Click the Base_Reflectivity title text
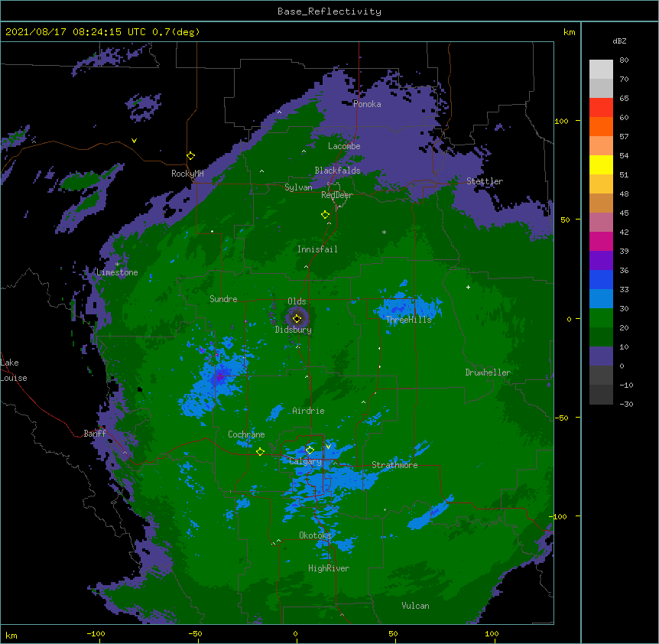 329,11
